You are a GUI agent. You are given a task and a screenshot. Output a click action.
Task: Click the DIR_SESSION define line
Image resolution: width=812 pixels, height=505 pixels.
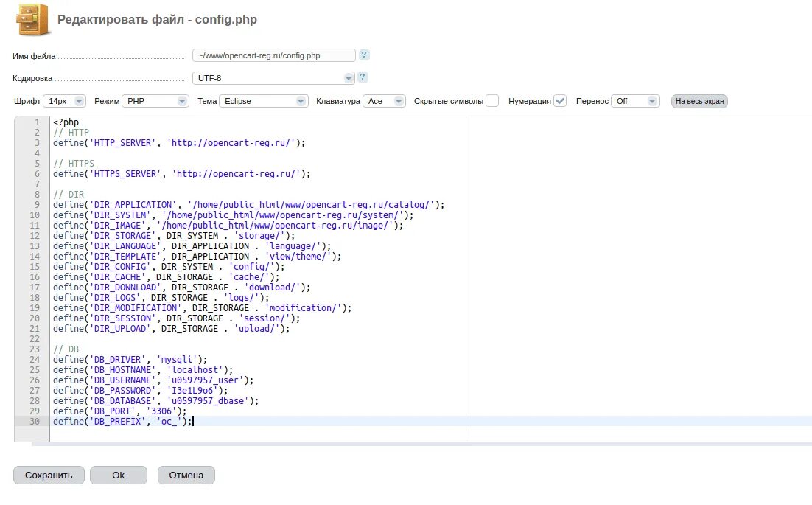[x=177, y=318]
